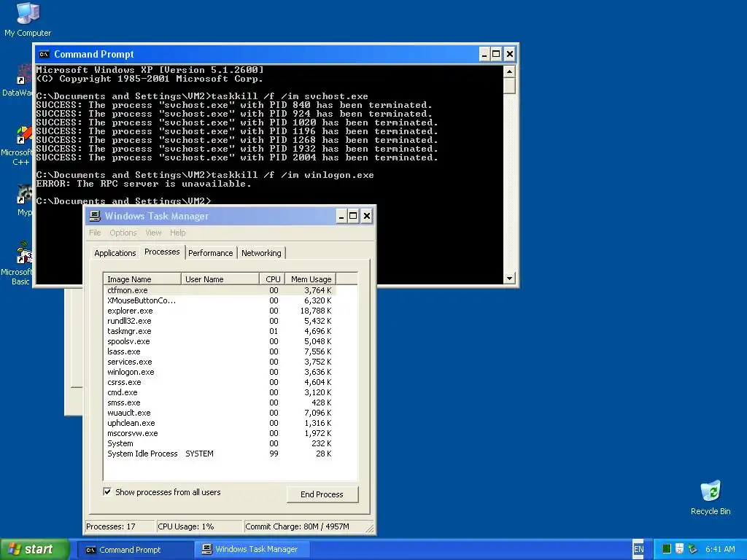
Task: Close the Windows Task Manager window
Action: 366,216
